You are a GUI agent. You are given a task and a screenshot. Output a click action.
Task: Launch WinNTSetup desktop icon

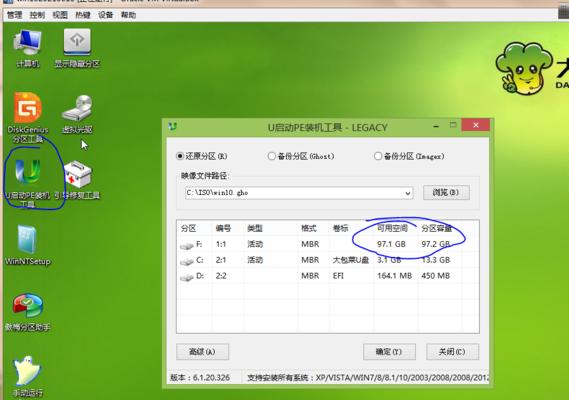tap(28, 245)
